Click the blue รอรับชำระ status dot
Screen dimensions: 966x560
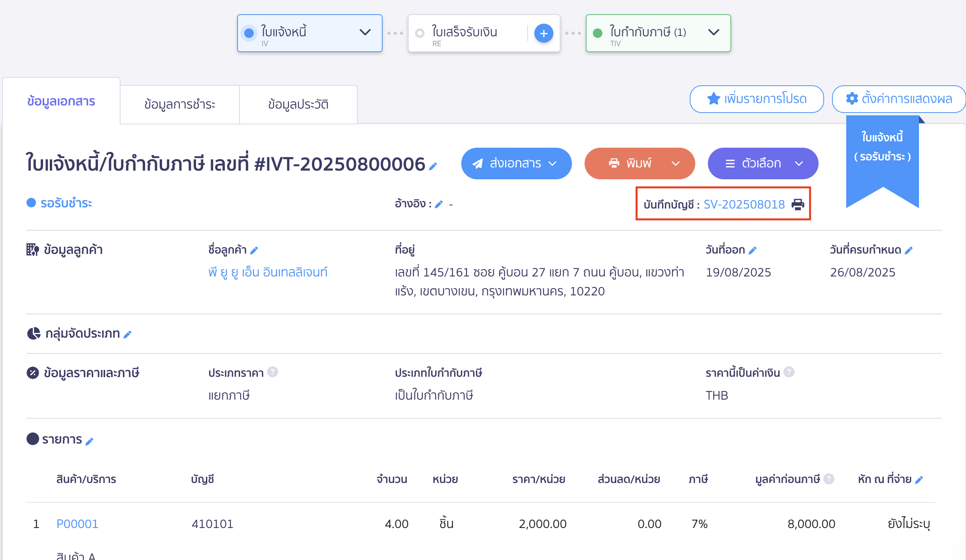click(x=31, y=203)
